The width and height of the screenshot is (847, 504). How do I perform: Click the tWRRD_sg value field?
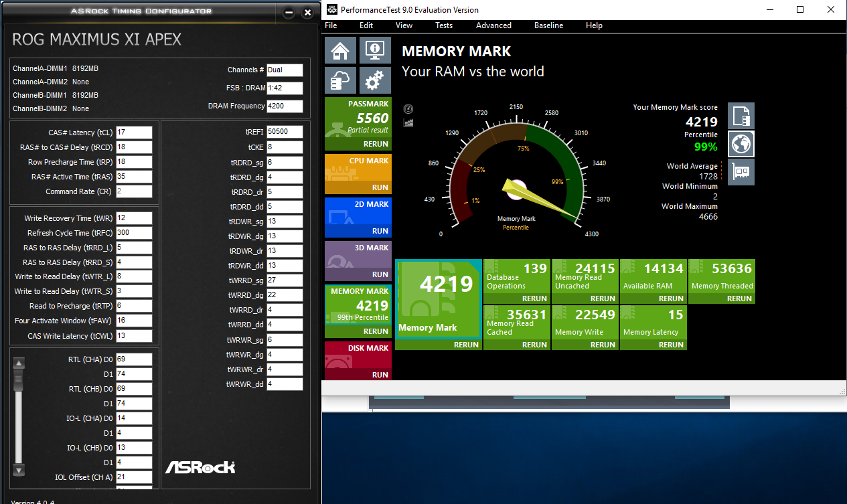pos(285,280)
